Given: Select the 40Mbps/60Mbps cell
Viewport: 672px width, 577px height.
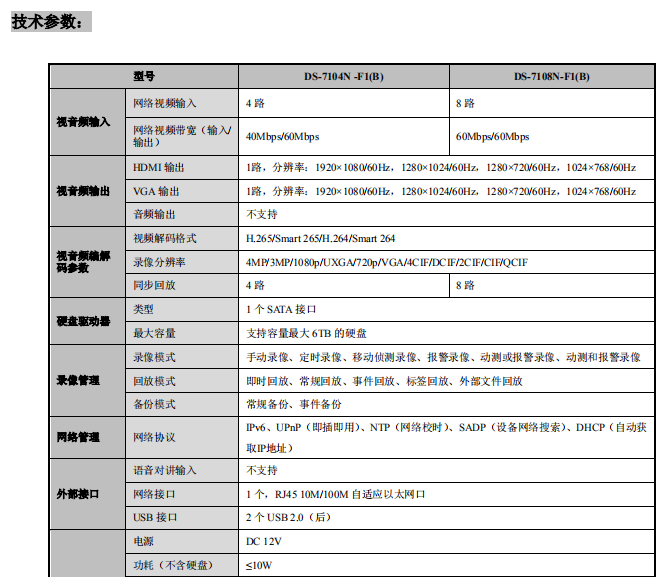Looking at the screenshot, I should click(x=344, y=136).
